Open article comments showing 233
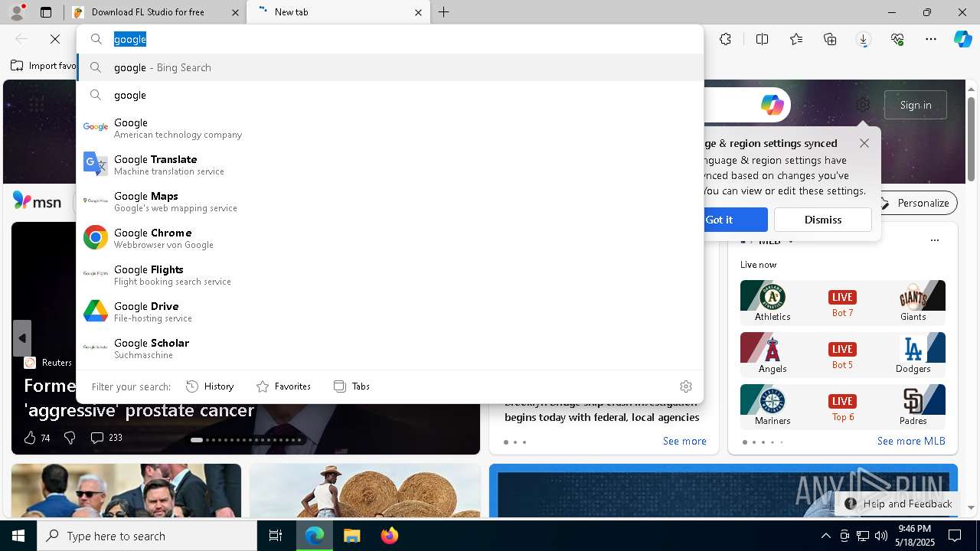The height and width of the screenshot is (551, 980). (x=106, y=438)
